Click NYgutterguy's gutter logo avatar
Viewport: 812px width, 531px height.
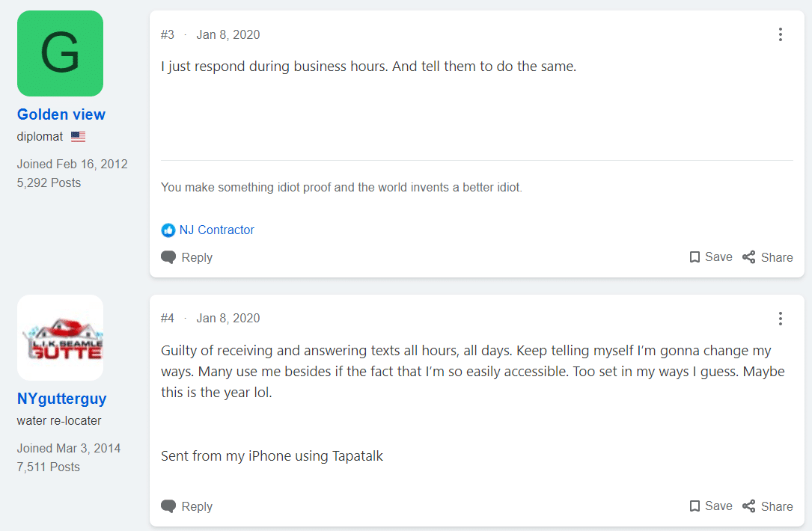coord(60,337)
